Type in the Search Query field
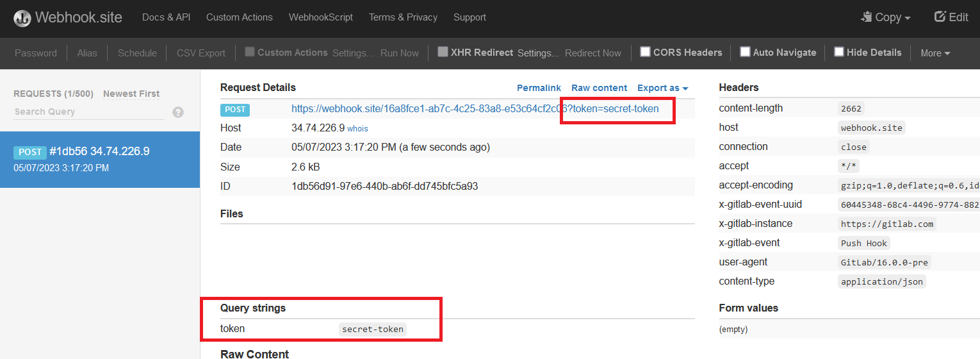This screenshot has height=359, width=980. pyautogui.click(x=88, y=112)
